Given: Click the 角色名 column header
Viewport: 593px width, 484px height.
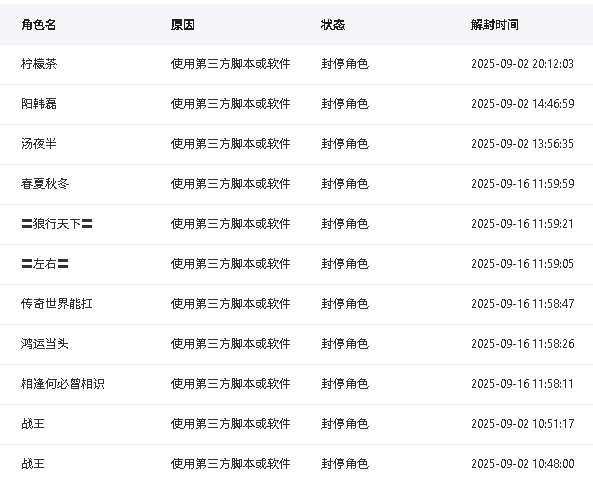Looking at the screenshot, I should [x=39, y=25].
